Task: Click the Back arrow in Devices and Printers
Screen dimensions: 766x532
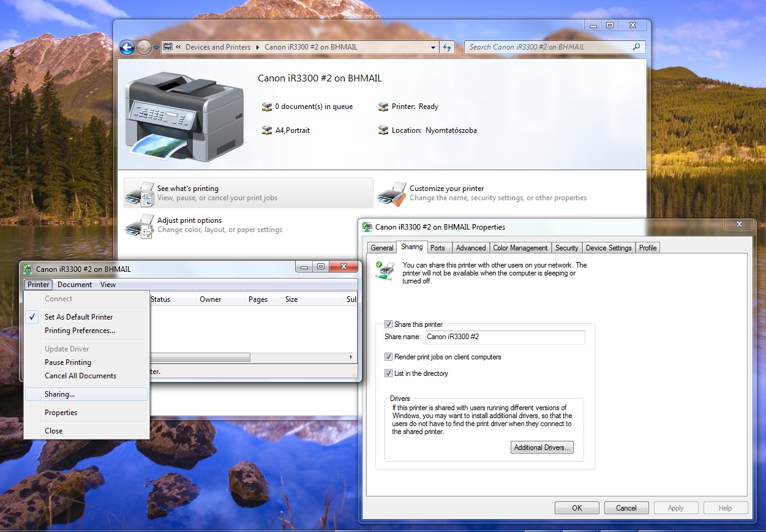Action: [127, 47]
